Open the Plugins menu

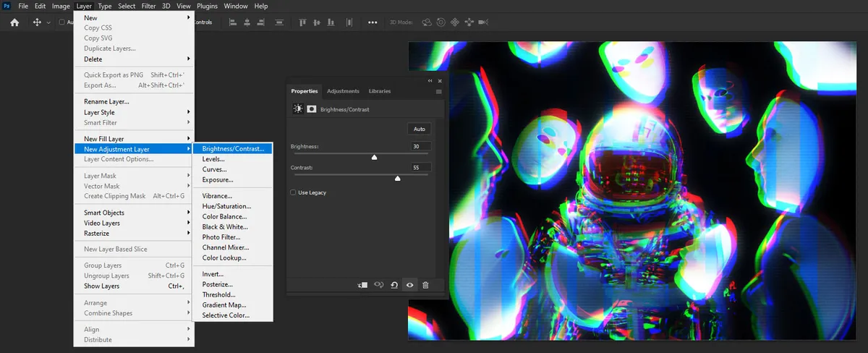[x=208, y=6]
